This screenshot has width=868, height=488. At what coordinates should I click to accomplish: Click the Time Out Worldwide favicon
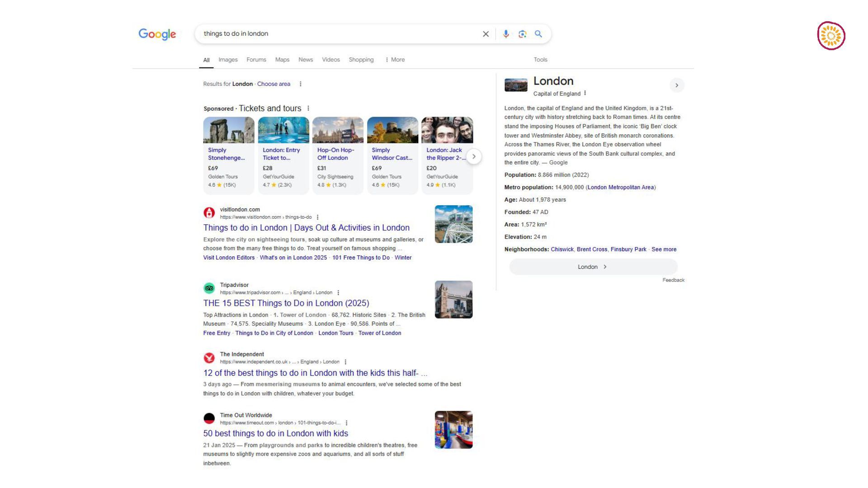209,418
